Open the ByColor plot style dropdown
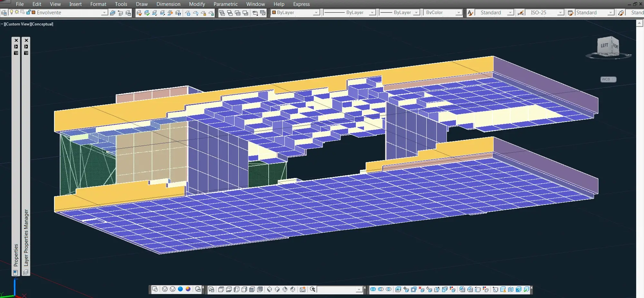 [x=458, y=13]
